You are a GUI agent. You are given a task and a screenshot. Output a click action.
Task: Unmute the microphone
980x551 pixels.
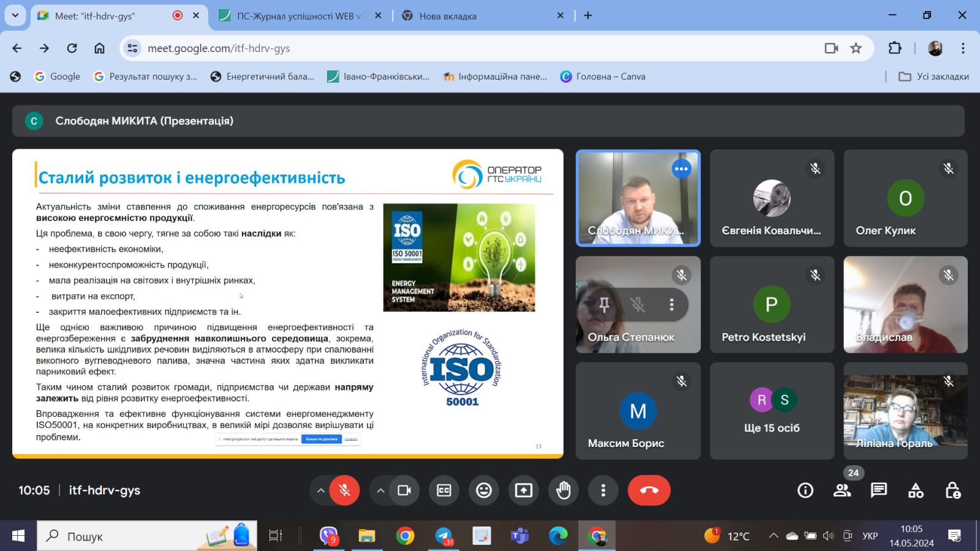[x=345, y=490]
